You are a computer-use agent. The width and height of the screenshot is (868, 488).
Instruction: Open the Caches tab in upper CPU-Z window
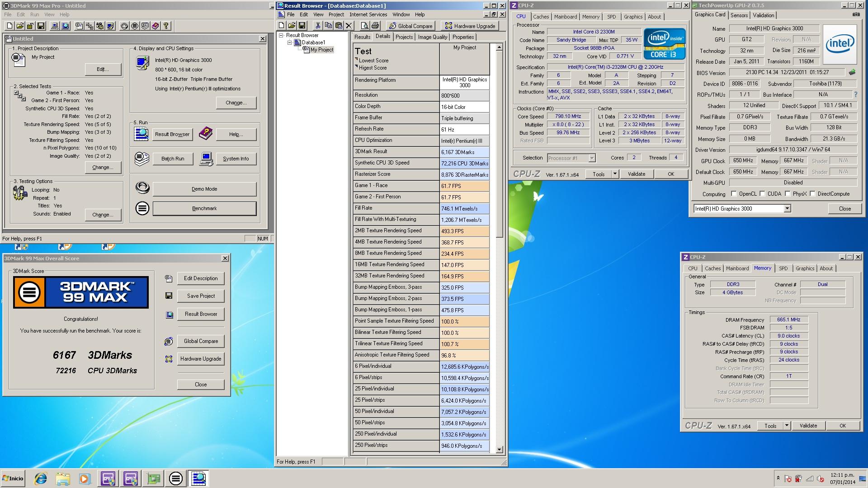[541, 17]
